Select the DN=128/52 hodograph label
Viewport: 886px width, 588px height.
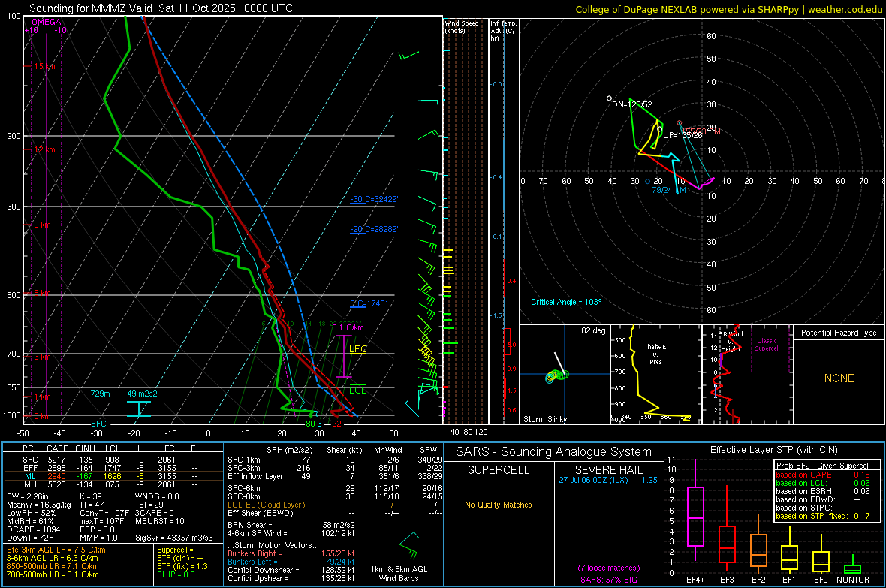pyautogui.click(x=631, y=104)
